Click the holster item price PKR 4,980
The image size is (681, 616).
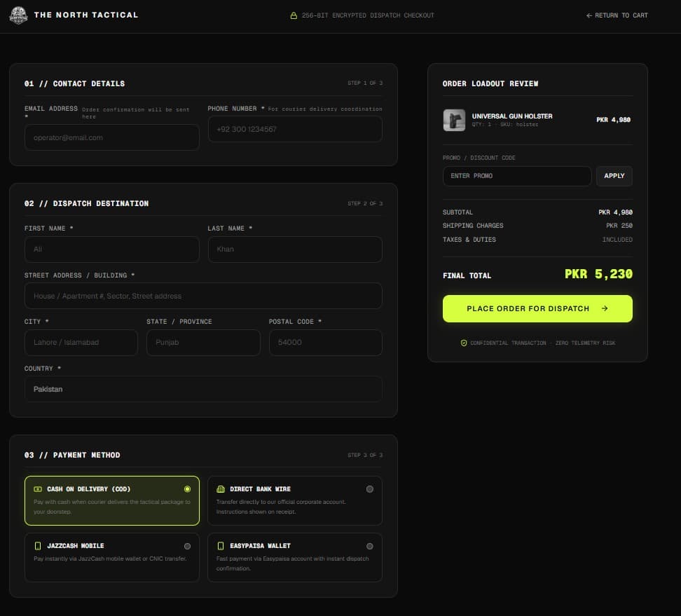(x=613, y=120)
